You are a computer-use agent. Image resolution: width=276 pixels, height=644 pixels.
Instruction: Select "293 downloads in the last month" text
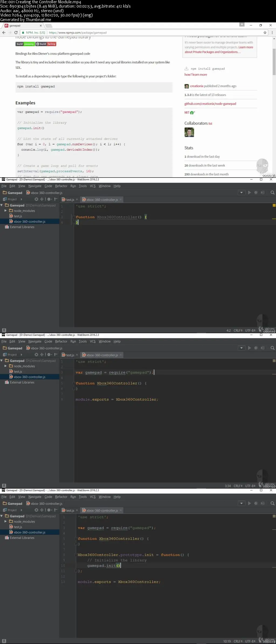(206, 174)
